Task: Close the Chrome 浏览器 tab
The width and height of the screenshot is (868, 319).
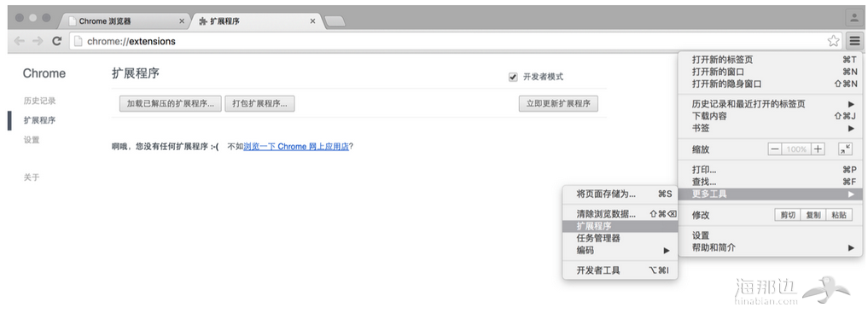Action: click(x=182, y=21)
